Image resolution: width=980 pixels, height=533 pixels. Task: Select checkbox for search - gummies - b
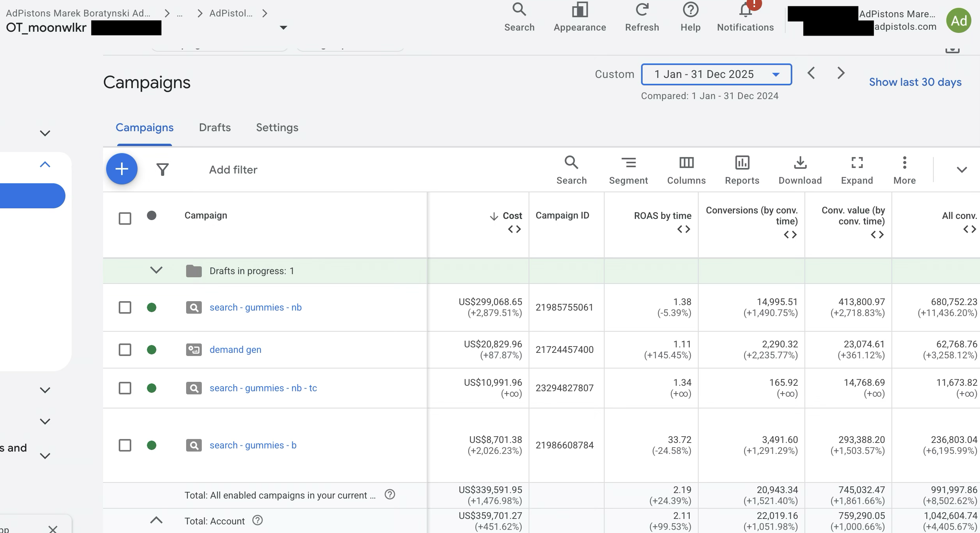click(x=125, y=445)
